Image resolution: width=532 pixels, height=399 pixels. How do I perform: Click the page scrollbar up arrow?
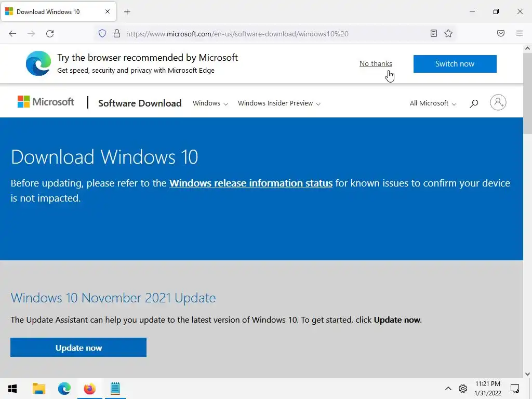pyautogui.click(x=527, y=48)
